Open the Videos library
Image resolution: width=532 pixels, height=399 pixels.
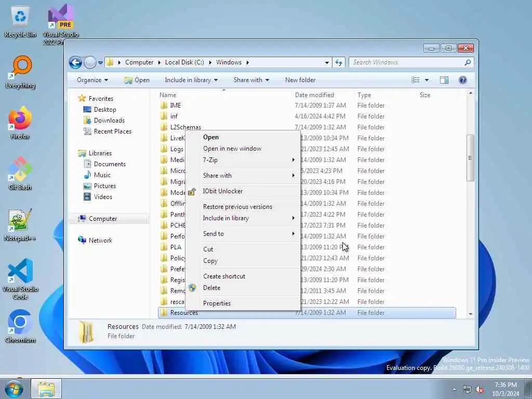[x=98, y=197]
